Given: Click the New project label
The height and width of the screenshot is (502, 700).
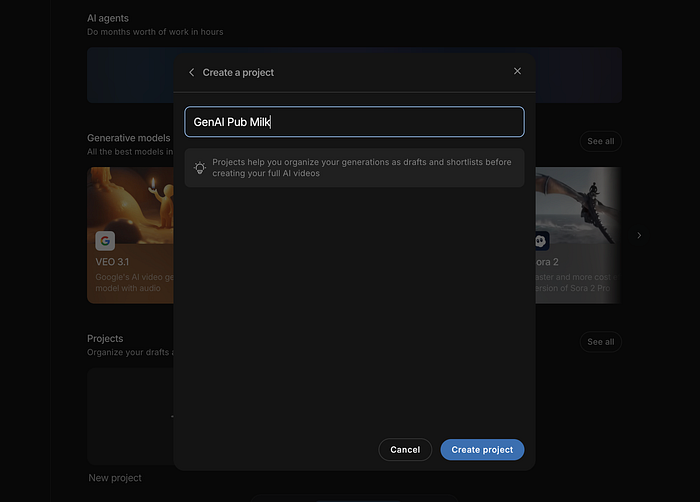Looking at the screenshot, I should click(x=115, y=478).
